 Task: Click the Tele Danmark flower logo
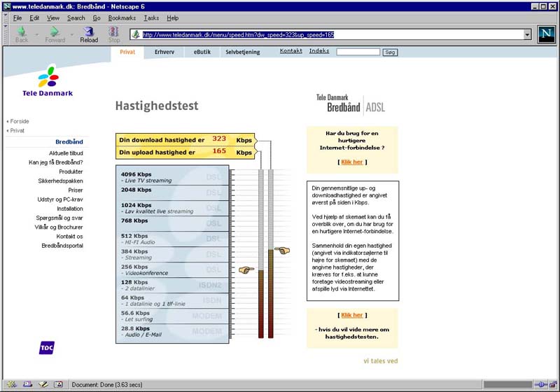coord(48,76)
